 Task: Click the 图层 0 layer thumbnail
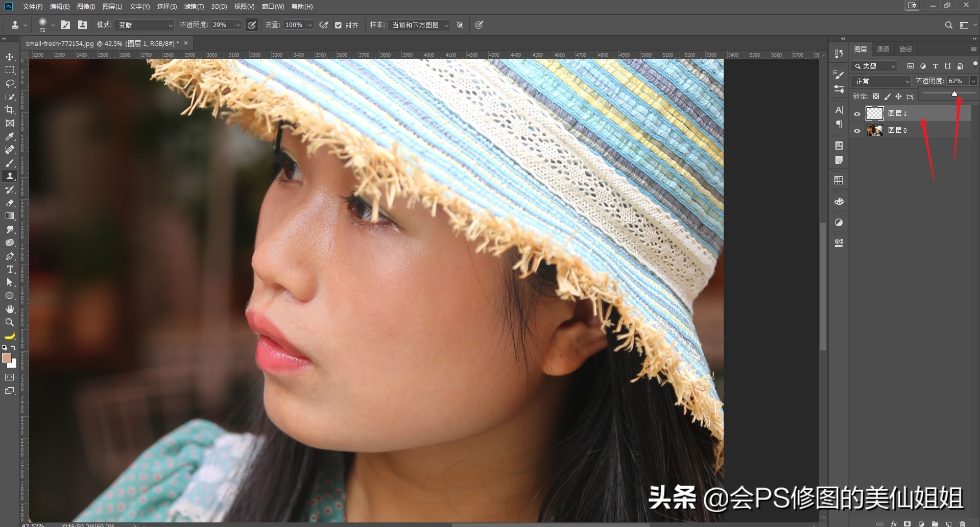[x=875, y=130]
